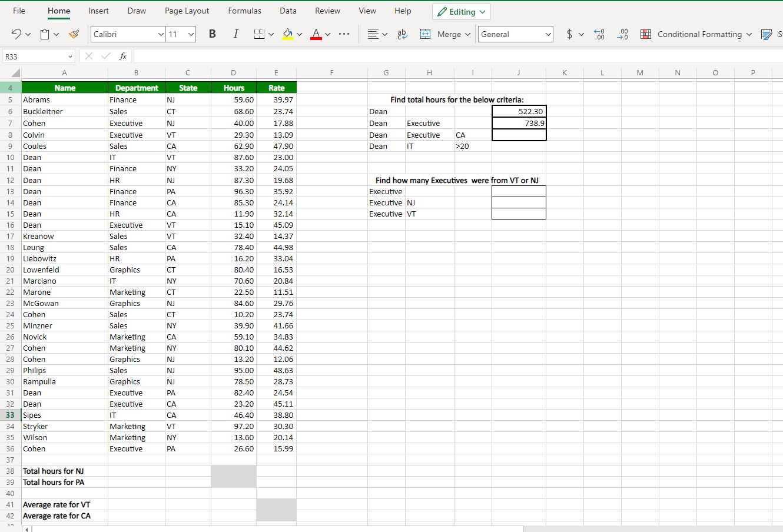783x532 pixels.
Task: Click the 'Average rate for VT' cell
Action: (65, 504)
